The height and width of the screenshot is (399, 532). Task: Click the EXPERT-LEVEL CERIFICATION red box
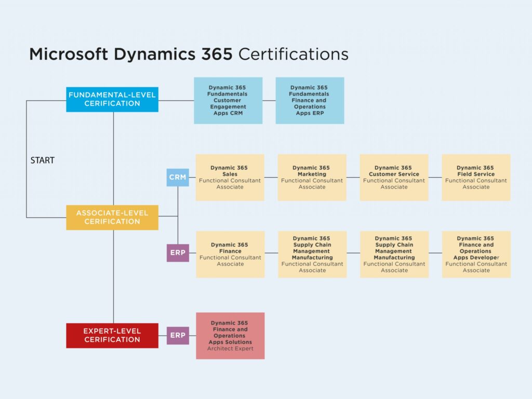coord(112,335)
